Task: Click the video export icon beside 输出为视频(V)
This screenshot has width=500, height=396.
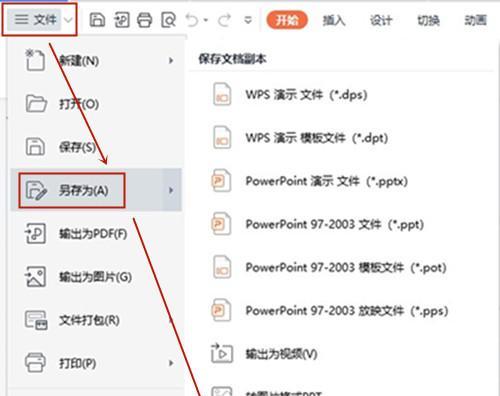Action: pyautogui.click(x=222, y=353)
